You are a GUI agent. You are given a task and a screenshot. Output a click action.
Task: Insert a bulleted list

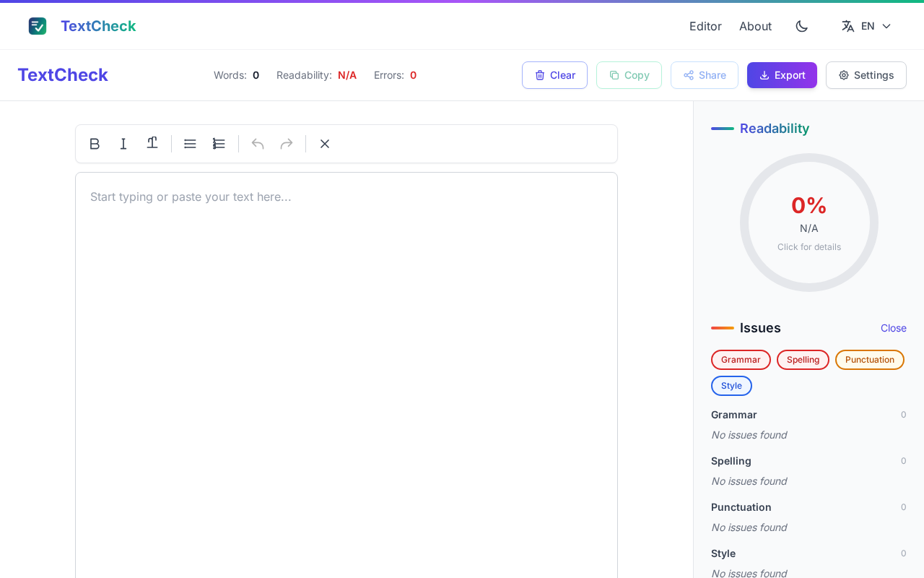pyautogui.click(x=190, y=144)
